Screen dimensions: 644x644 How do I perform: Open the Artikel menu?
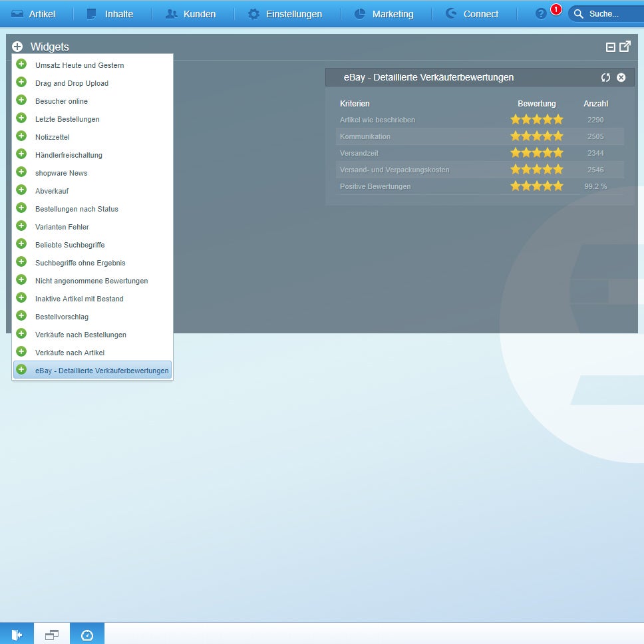(x=34, y=14)
